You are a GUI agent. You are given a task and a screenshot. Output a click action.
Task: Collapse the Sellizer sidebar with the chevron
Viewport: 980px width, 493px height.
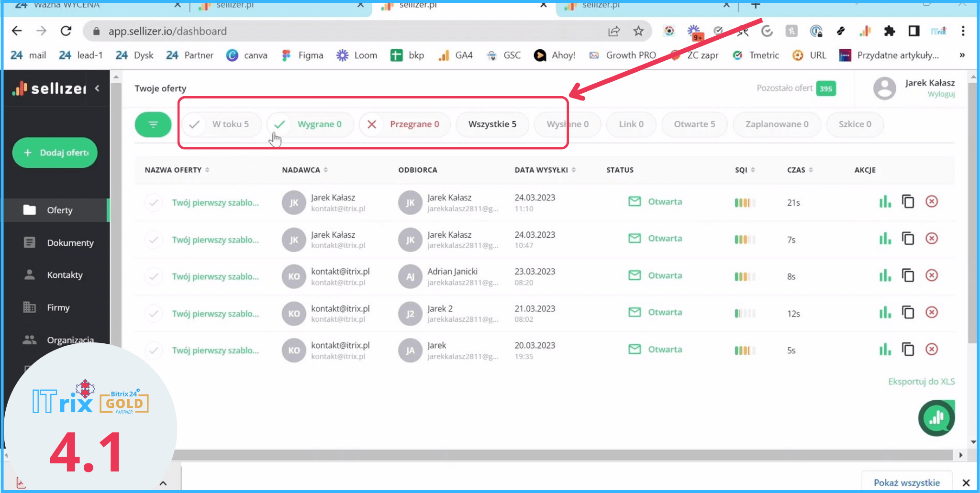pyautogui.click(x=97, y=88)
